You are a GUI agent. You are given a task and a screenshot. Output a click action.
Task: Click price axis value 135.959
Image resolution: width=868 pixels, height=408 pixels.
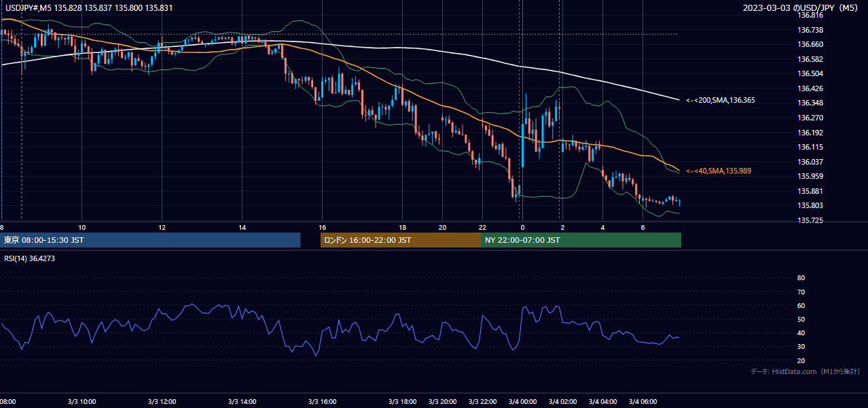click(x=810, y=176)
